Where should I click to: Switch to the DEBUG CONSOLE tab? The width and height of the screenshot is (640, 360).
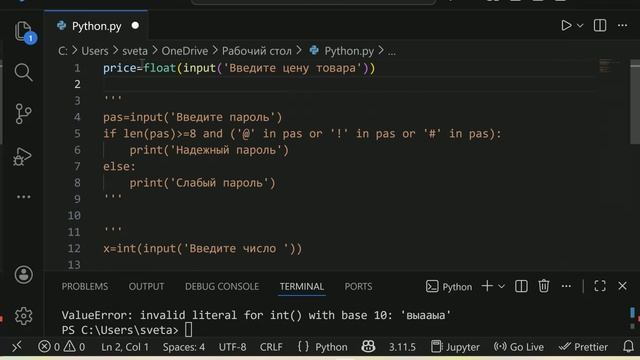click(x=222, y=287)
